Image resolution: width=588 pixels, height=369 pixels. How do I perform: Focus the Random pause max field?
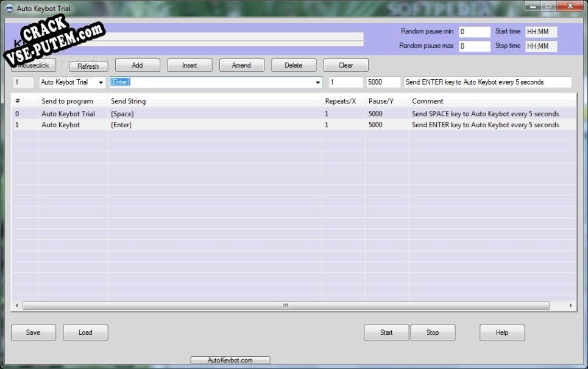coord(475,46)
